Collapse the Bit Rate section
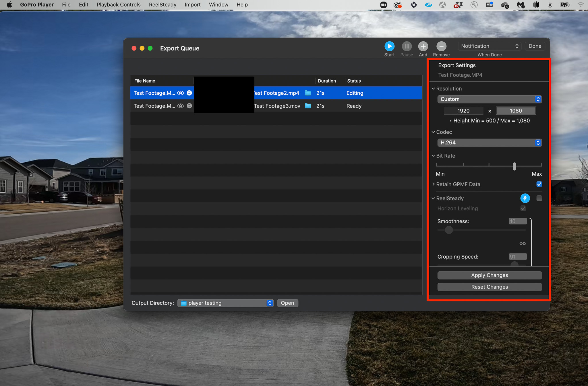 [x=433, y=156]
